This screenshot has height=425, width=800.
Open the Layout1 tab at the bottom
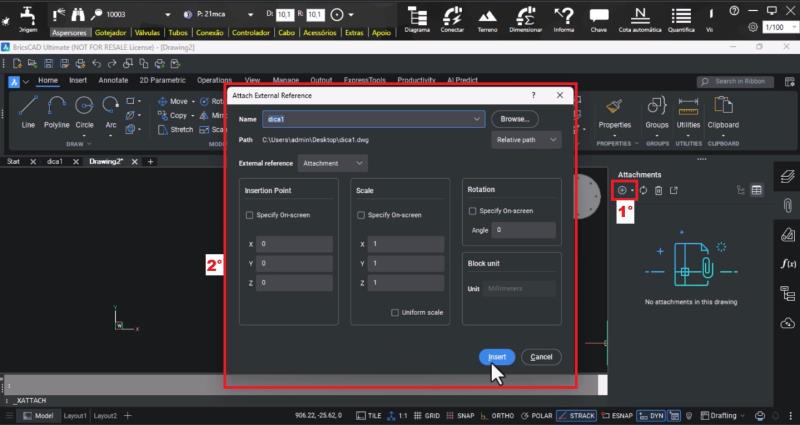(x=76, y=415)
